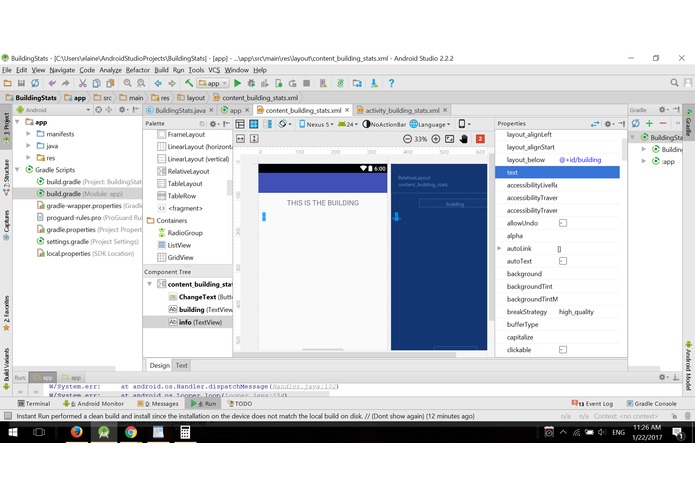Image resolution: width=695 pixels, height=494 pixels.
Task: Open Help question mark icon
Action: point(391,83)
